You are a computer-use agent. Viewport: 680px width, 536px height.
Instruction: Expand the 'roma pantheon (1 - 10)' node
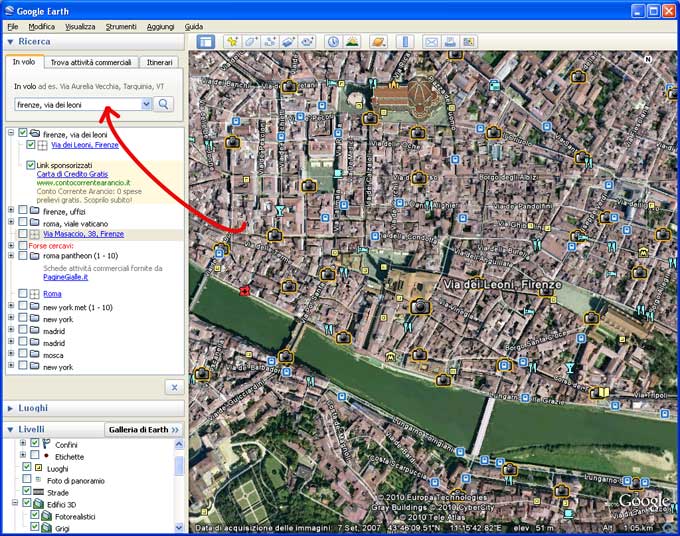pos(11,256)
